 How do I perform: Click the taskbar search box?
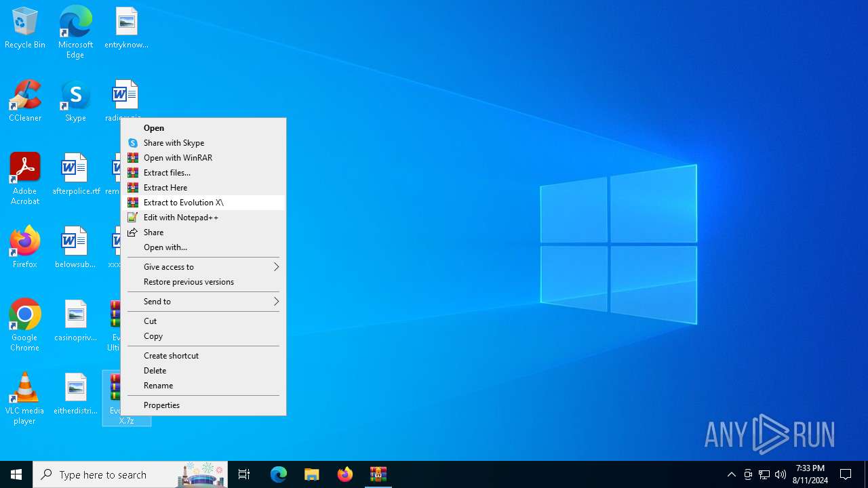(x=130, y=474)
